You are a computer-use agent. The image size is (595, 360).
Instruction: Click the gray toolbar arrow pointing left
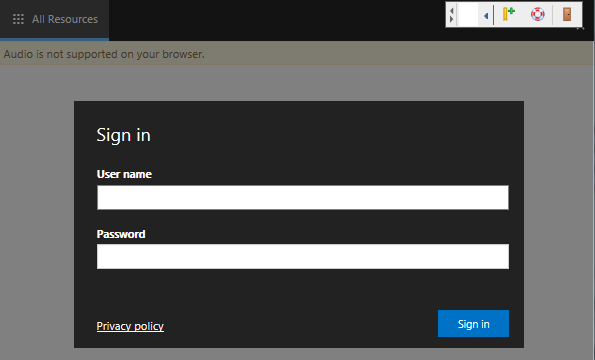point(452,11)
